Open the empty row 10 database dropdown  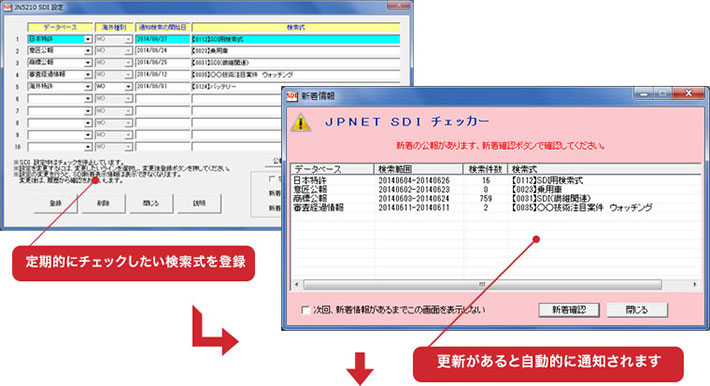[88, 147]
